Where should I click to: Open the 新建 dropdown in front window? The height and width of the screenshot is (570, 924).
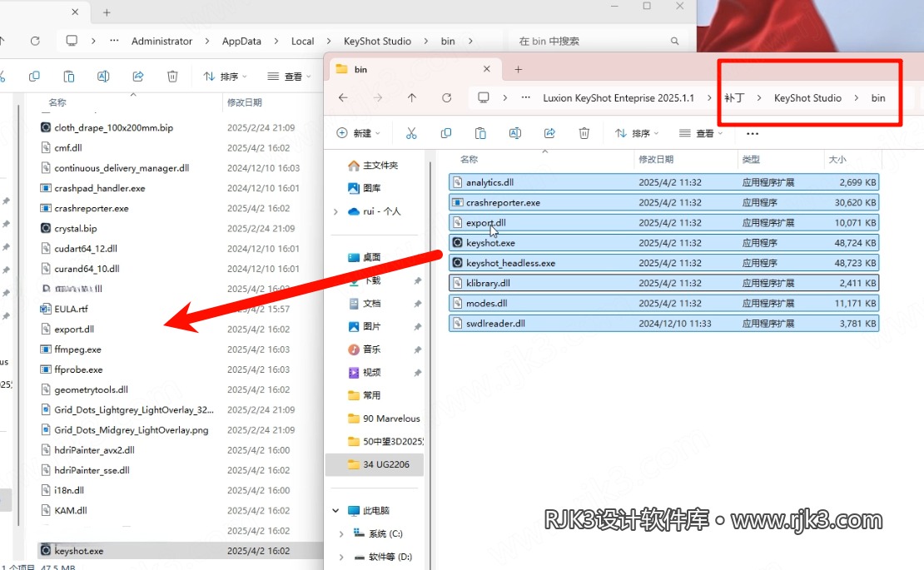(358, 134)
